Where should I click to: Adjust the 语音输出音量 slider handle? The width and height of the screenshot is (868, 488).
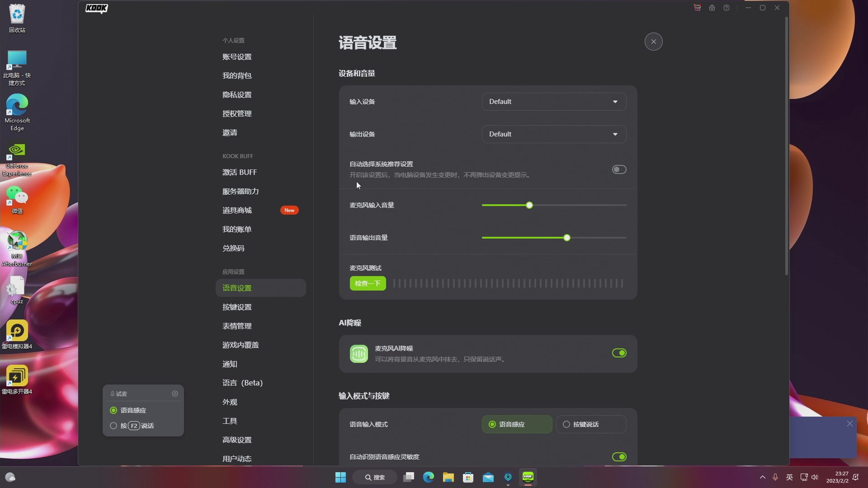pyautogui.click(x=567, y=238)
